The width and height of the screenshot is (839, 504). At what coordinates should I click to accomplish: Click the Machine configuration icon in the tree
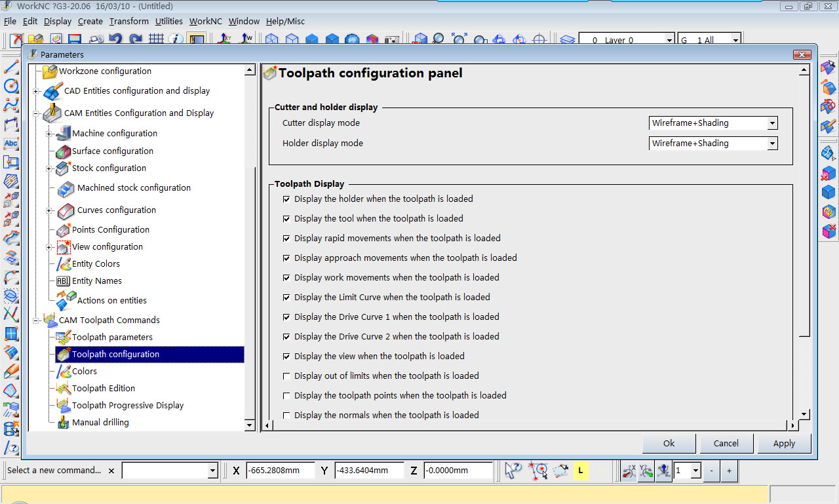[x=63, y=133]
